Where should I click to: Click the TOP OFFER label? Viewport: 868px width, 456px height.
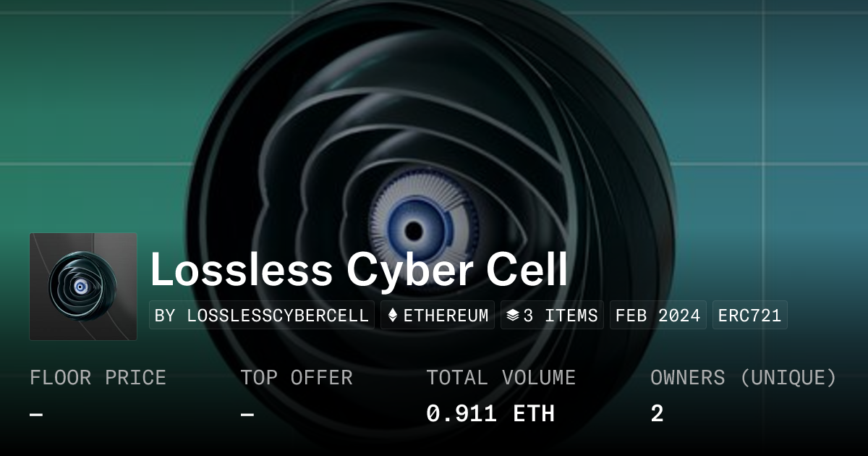click(297, 378)
